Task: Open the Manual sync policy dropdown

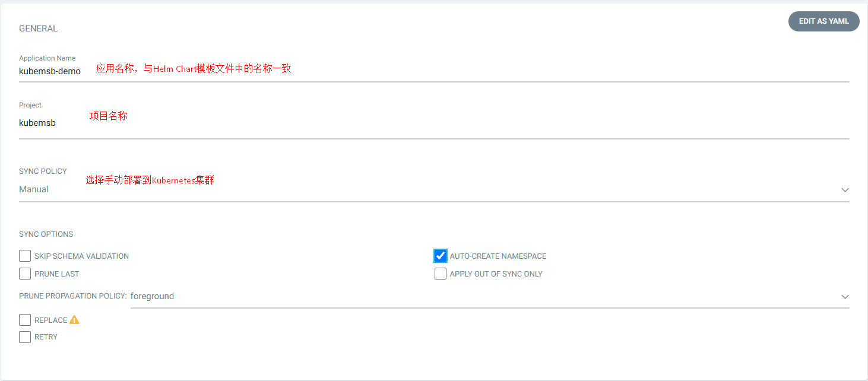Action: (434, 189)
